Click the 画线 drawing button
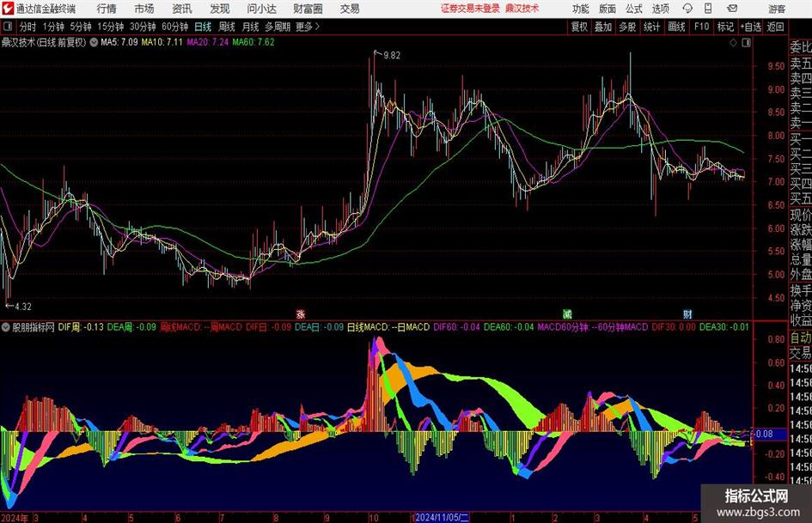The width and height of the screenshot is (812, 523). [676, 27]
